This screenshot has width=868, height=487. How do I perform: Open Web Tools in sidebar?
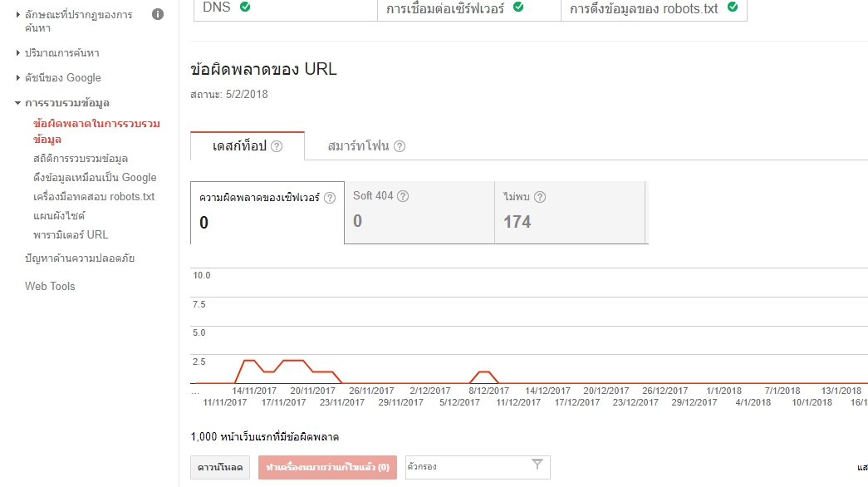click(x=50, y=286)
